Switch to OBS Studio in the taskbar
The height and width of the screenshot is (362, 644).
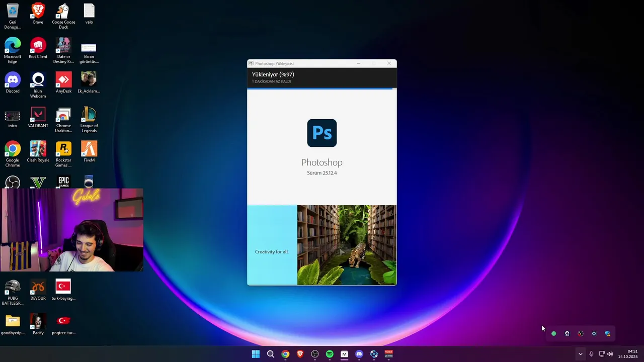(x=315, y=354)
